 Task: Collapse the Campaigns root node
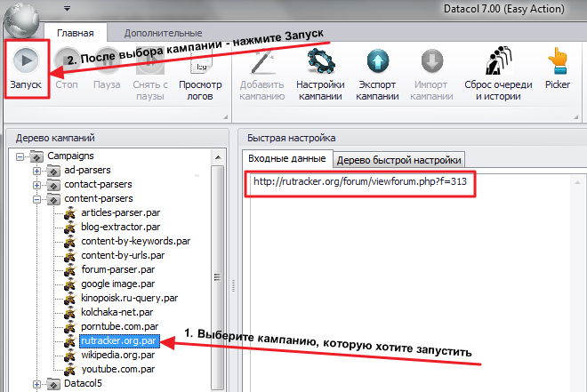pos(20,156)
